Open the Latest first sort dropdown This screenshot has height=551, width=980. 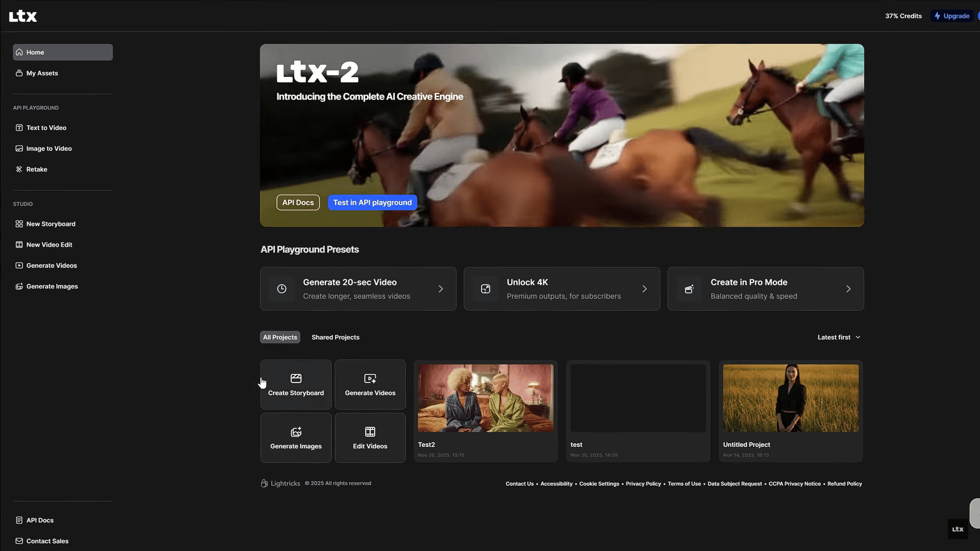click(839, 338)
